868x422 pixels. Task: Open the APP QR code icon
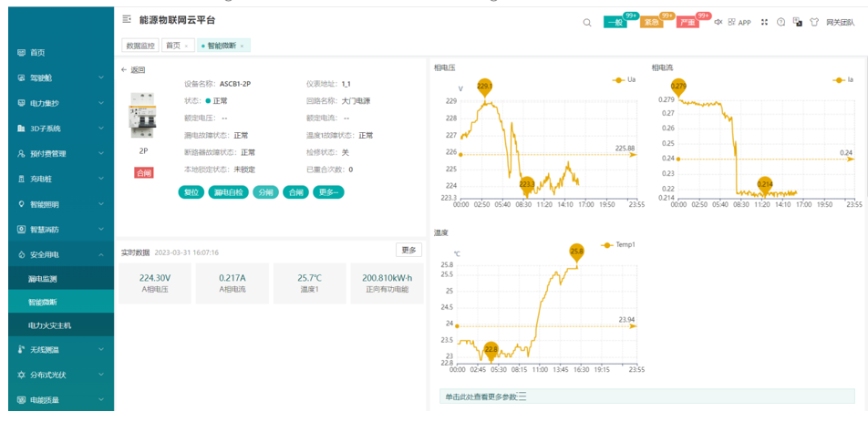[x=731, y=22]
